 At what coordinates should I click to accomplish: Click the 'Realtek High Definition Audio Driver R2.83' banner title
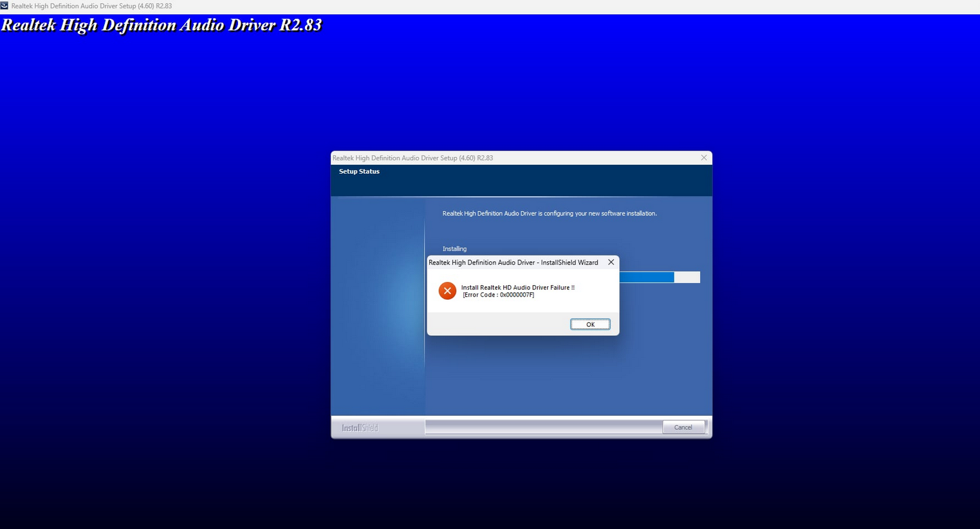tap(162, 25)
